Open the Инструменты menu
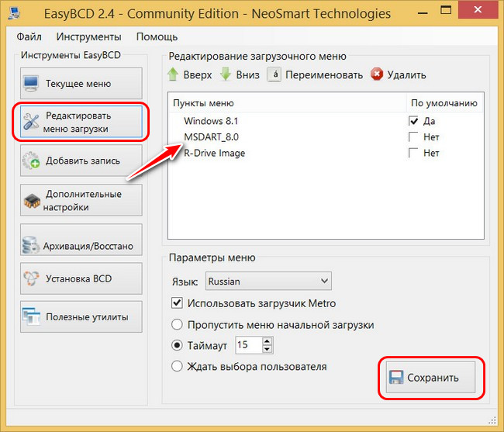Screen dimensions: 504x432 click(88, 36)
